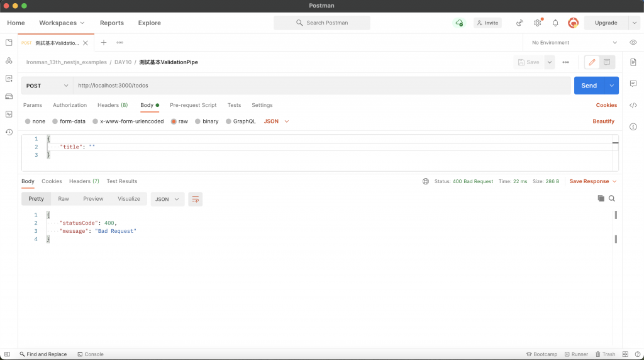Open the Console panel
The height and width of the screenshot is (360, 644).
tap(91, 354)
